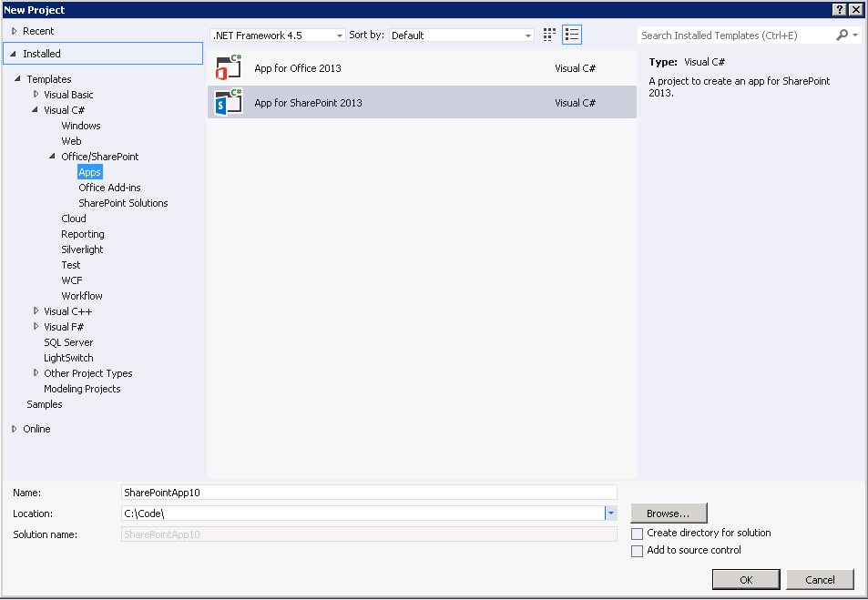Click the Cancel button
The height and width of the screenshot is (600, 868).
(820, 580)
